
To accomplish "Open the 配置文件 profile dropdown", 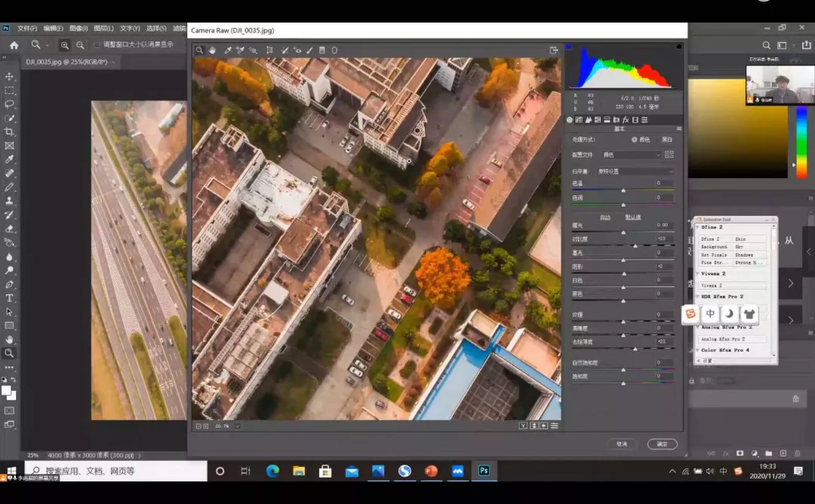I will (631, 155).
